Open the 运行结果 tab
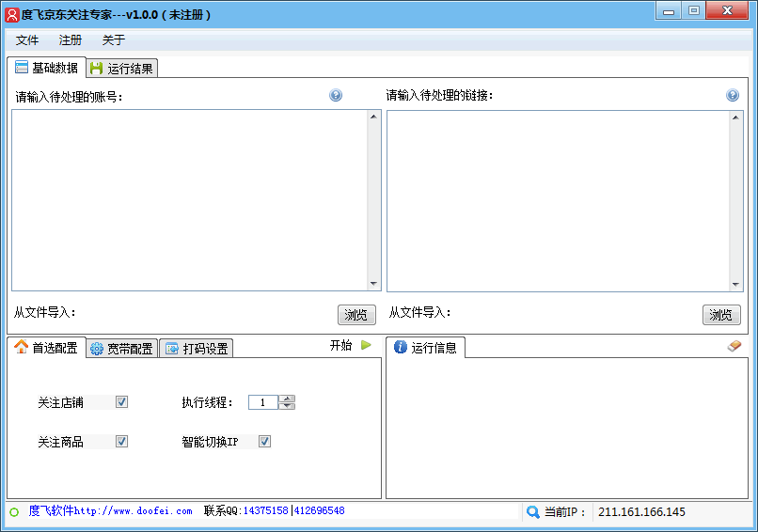Image resolution: width=758 pixels, height=532 pixels. coord(121,68)
